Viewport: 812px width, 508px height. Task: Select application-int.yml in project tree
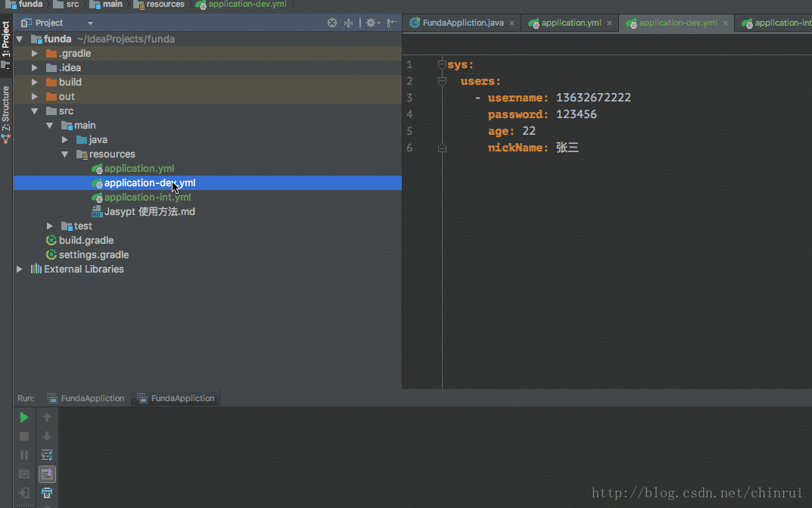click(147, 198)
